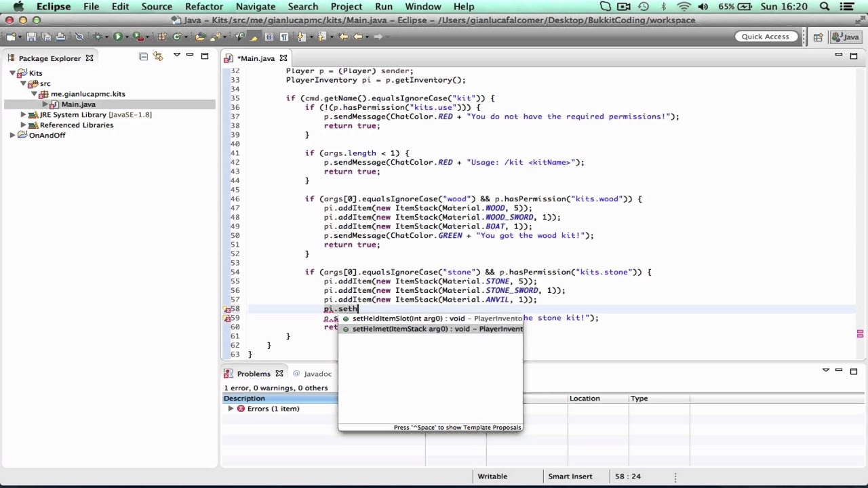Open the Refactor menu
The width and height of the screenshot is (868, 488).
(x=204, y=7)
